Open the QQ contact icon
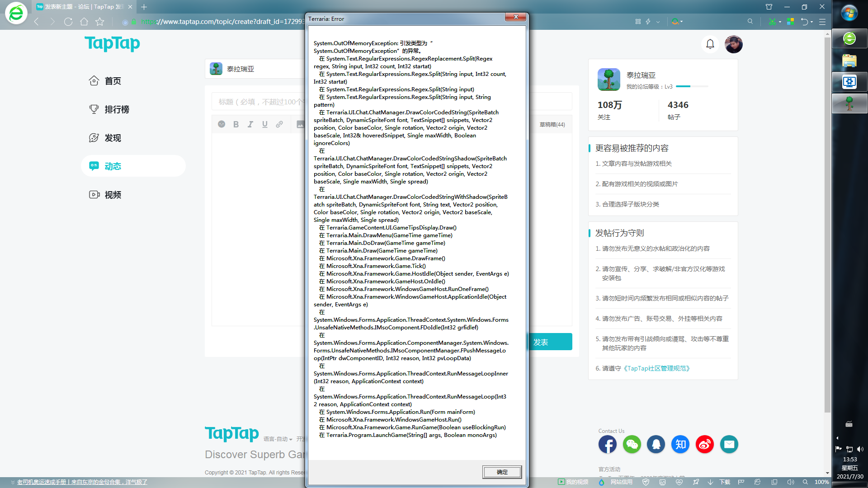The image size is (868, 488). tap(656, 444)
